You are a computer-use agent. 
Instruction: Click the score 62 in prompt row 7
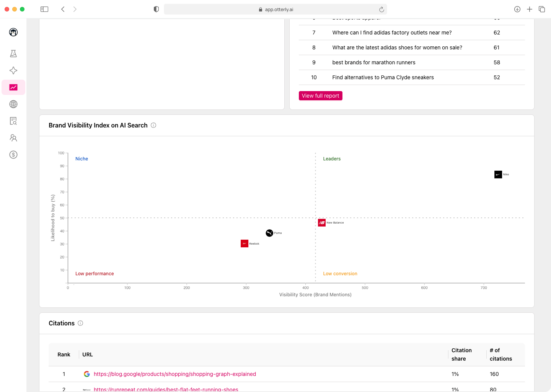point(497,33)
